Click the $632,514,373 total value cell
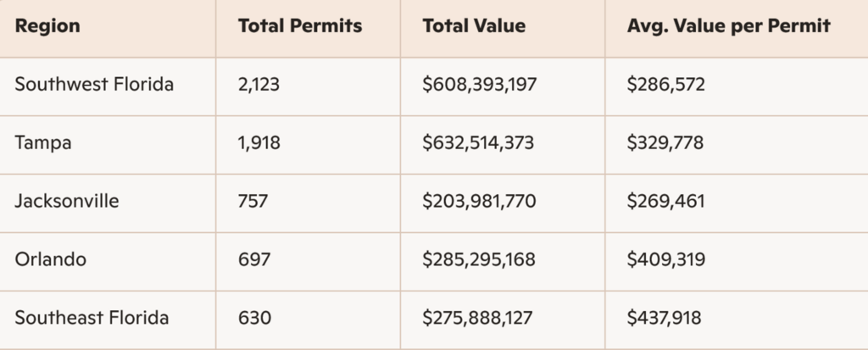The width and height of the screenshot is (868, 350). tap(479, 143)
